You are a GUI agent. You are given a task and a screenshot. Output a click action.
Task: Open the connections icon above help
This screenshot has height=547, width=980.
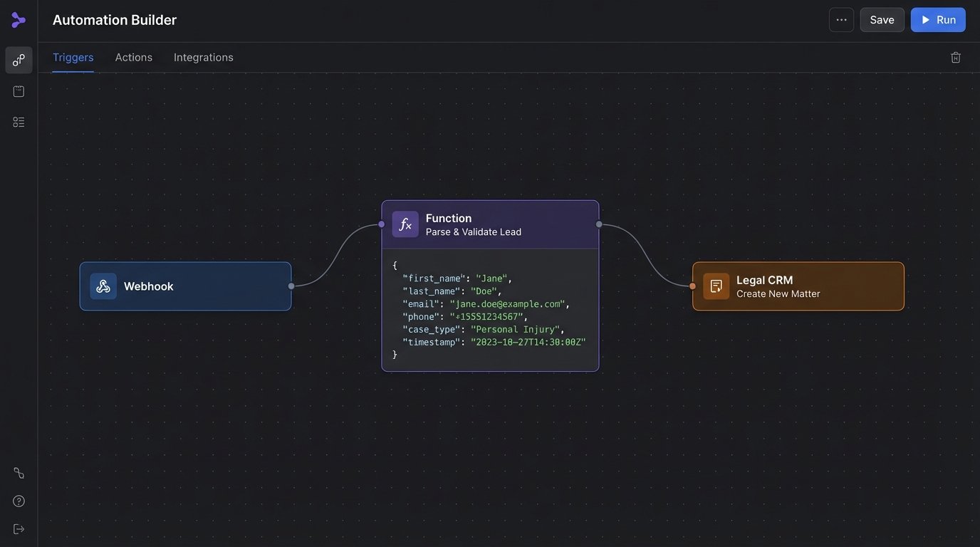[19, 473]
